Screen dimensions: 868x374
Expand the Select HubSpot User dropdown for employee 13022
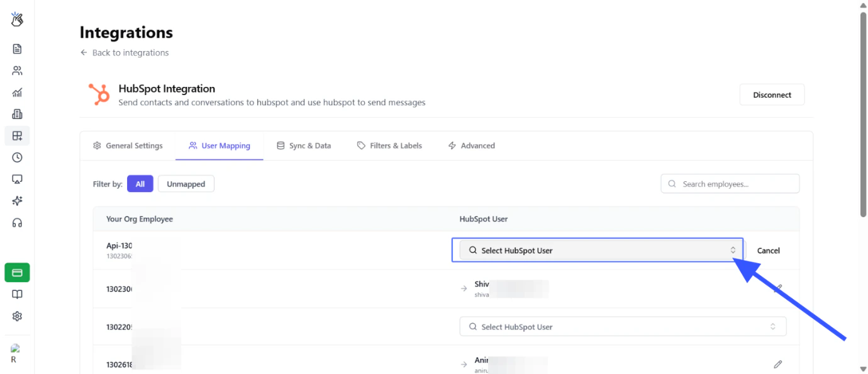click(x=623, y=326)
